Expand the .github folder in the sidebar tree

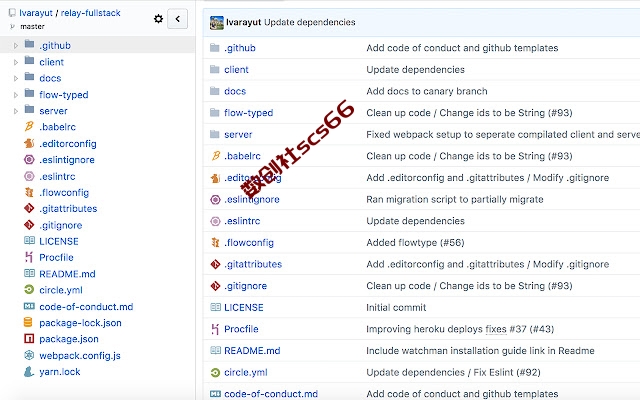16,46
